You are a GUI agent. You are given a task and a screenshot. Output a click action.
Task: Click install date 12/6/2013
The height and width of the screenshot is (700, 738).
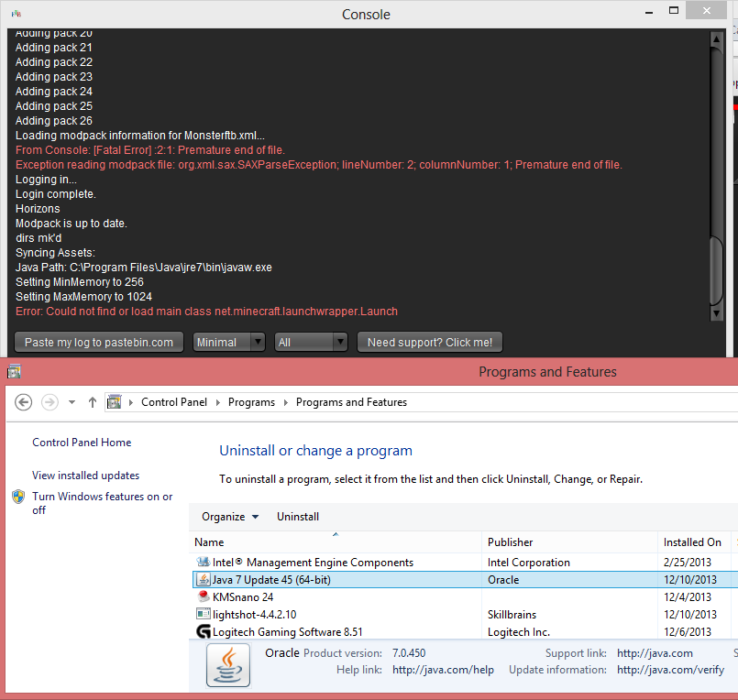click(x=688, y=632)
